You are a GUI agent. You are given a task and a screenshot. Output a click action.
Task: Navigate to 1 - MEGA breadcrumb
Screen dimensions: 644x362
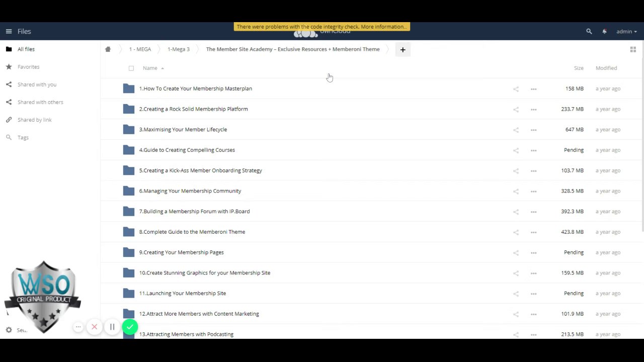click(140, 49)
